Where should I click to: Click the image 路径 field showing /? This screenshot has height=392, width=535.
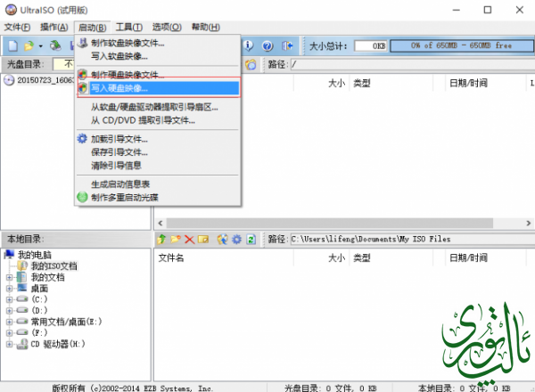click(412, 64)
